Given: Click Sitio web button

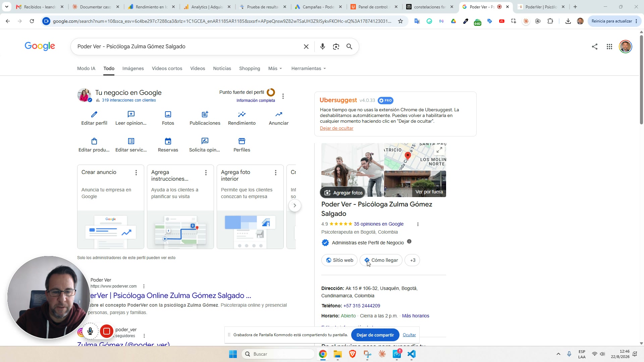Looking at the screenshot, I should (339, 260).
